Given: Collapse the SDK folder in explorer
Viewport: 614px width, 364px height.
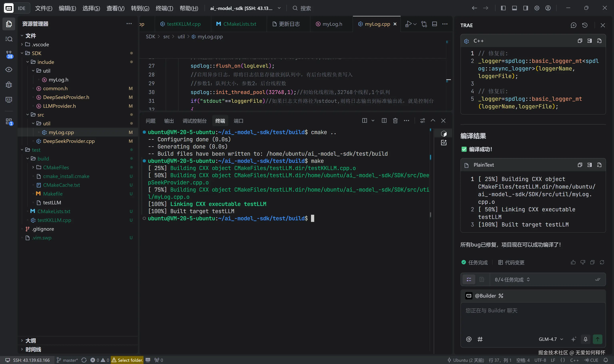Looking at the screenshot, I should (x=36, y=53).
